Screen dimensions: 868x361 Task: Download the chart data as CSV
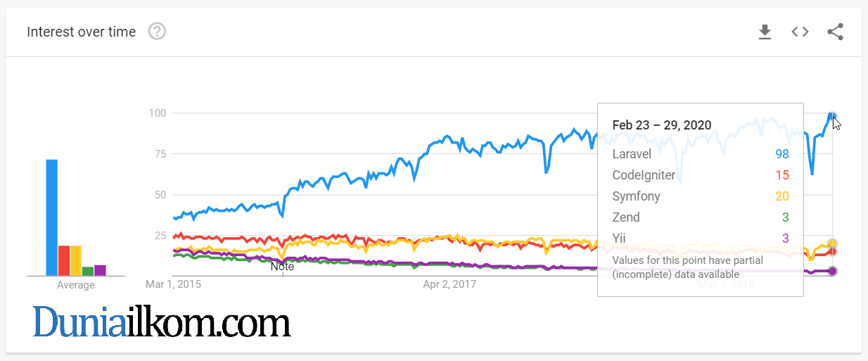click(765, 32)
